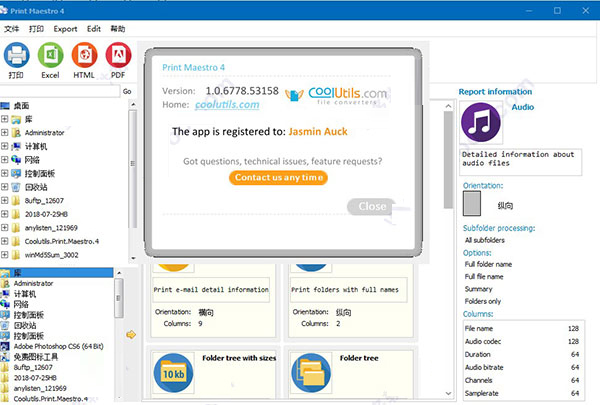Click the Full file name option
The image size is (600, 405).
click(484, 276)
